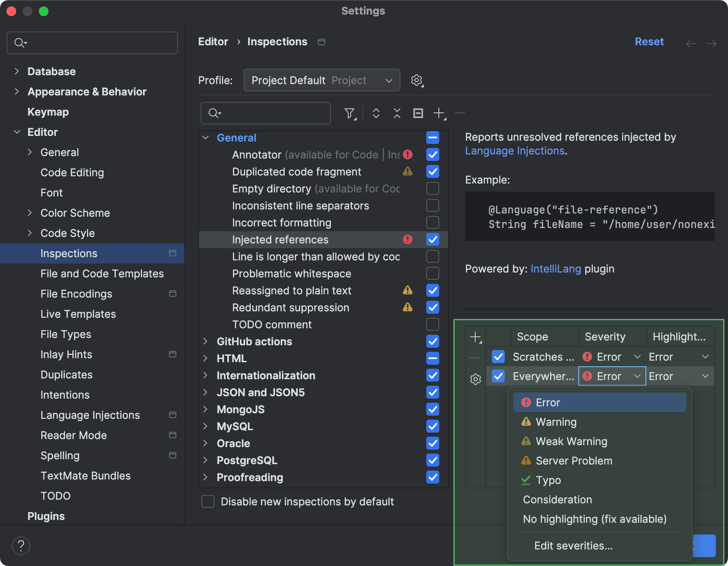Choose Weak Warning severity

[x=599, y=441]
